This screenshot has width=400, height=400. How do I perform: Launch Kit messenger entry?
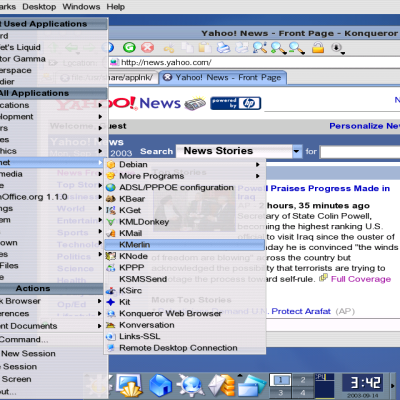tap(185, 302)
